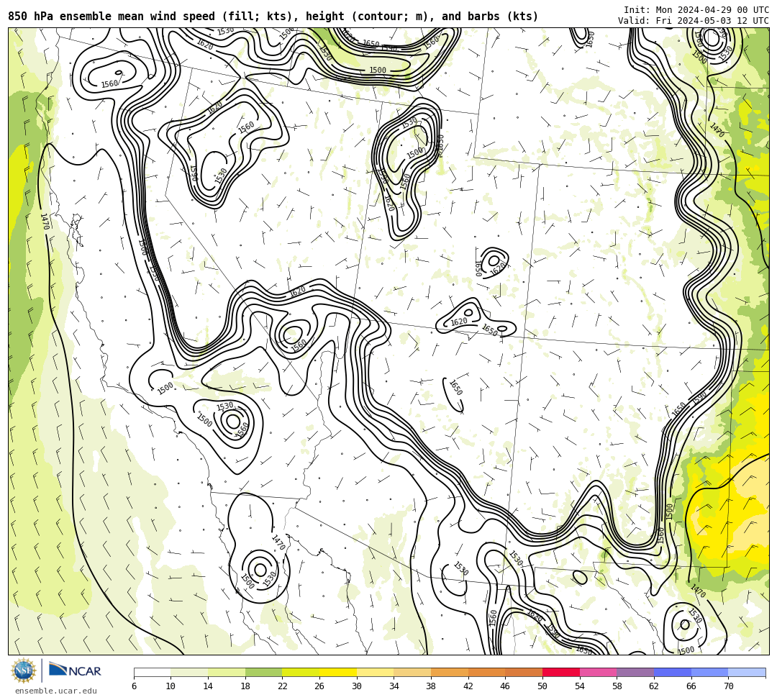Click the blue 62-66 kts swatch
The width and height of the screenshot is (777, 700).
[x=673, y=672]
